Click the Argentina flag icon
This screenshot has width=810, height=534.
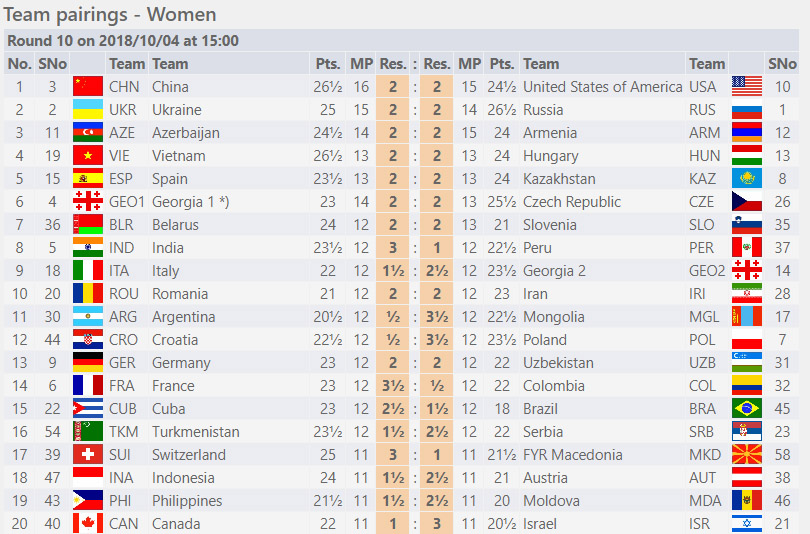tap(88, 317)
